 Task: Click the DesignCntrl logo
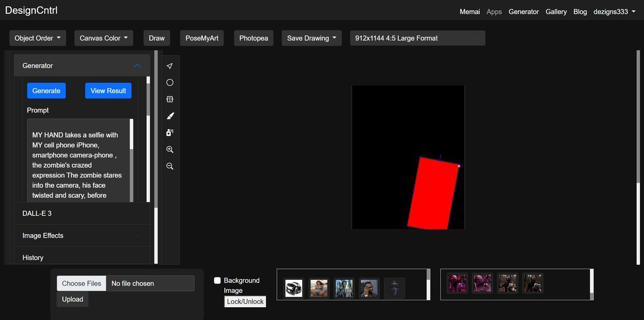pyautogui.click(x=31, y=10)
